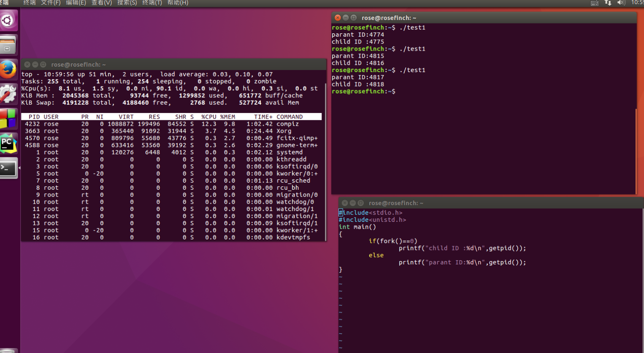
Task: Click kdevtmpfs process row
Action: (171, 237)
